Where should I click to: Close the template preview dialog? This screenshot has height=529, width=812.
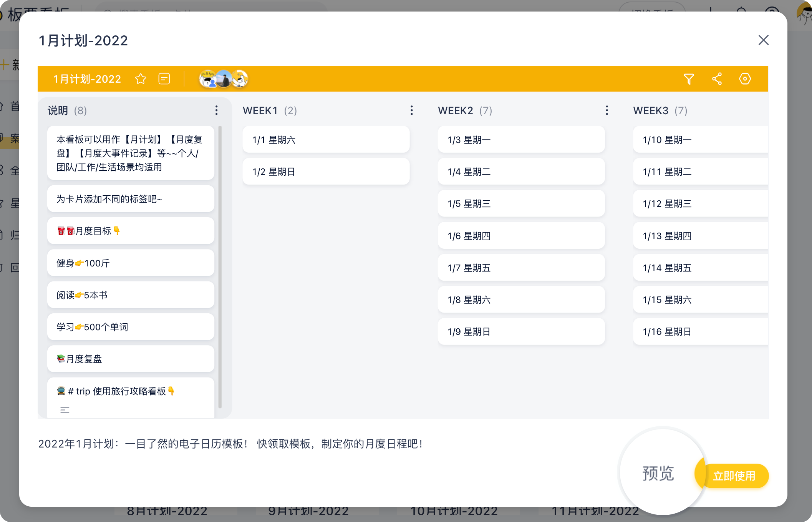coord(763,40)
